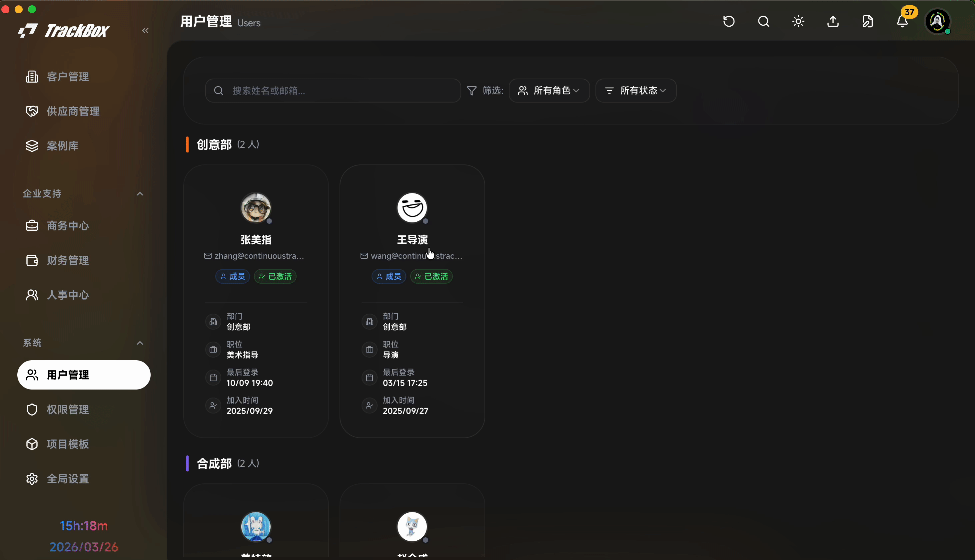
Task: Open 项目模板 page
Action: pos(84,444)
